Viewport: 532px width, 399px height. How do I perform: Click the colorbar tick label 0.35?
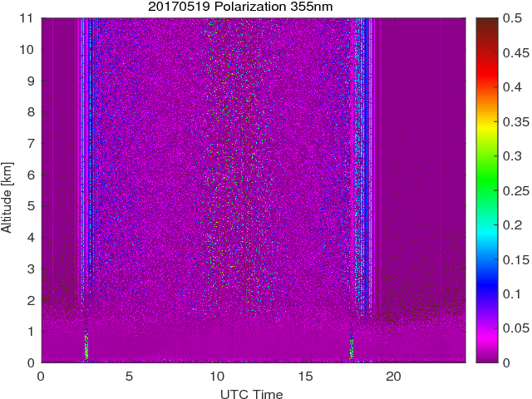510,121
